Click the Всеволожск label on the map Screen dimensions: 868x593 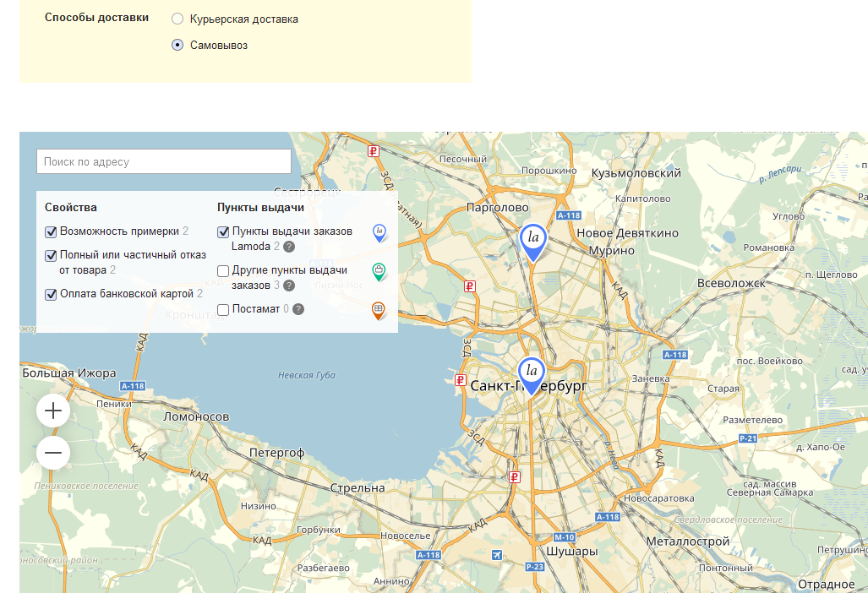[731, 283]
